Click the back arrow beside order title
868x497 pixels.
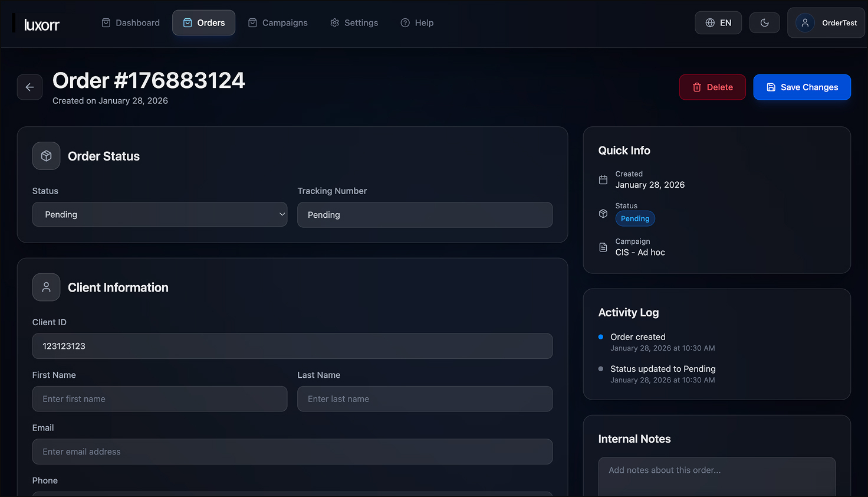point(29,87)
